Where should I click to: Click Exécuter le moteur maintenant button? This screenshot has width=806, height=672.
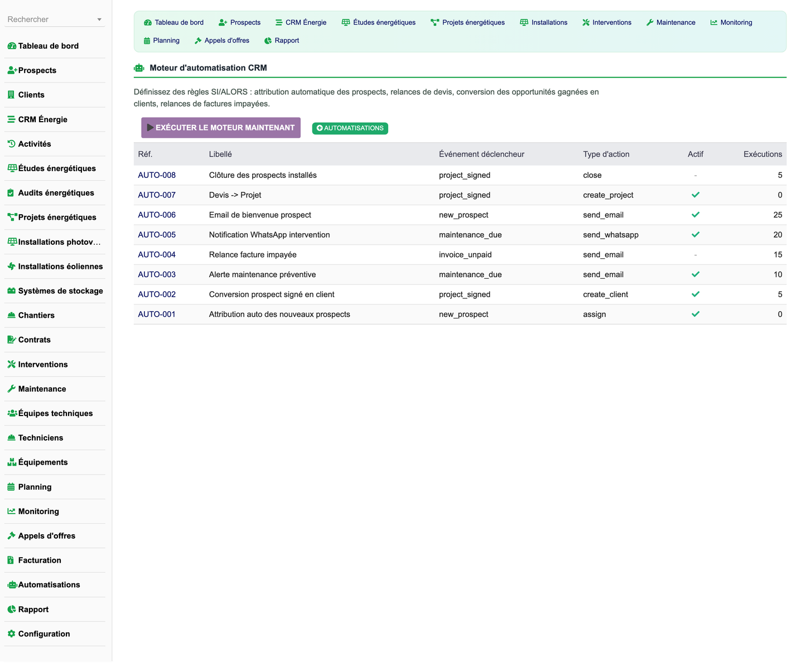click(221, 128)
